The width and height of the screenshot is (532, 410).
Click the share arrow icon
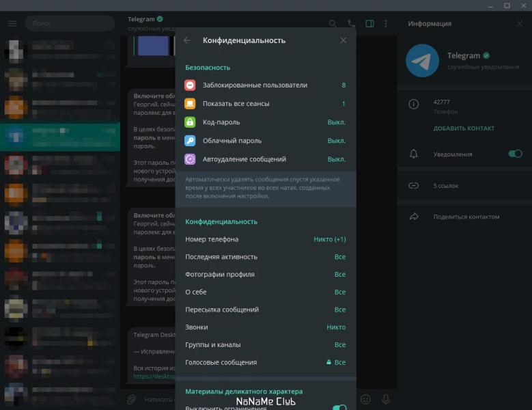pyautogui.click(x=414, y=217)
